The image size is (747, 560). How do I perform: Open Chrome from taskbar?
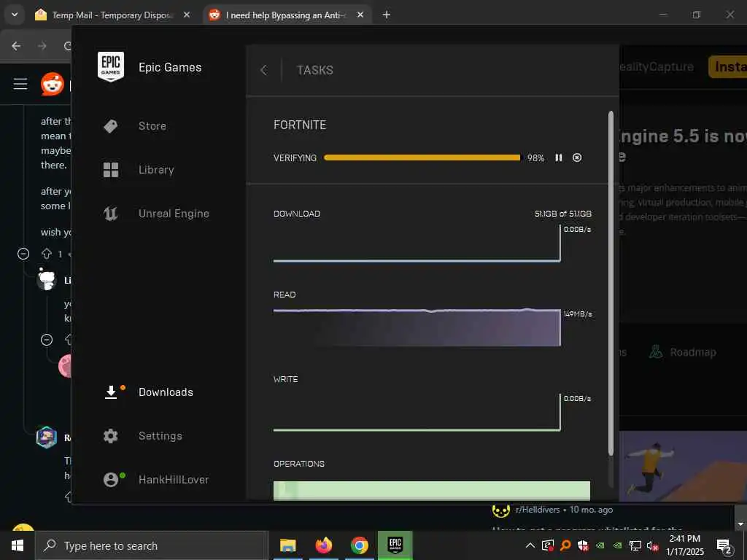click(359, 545)
